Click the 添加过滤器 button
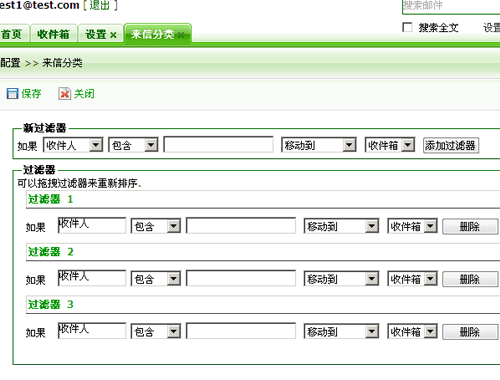Screen dimensions: 500x380 [451, 145]
